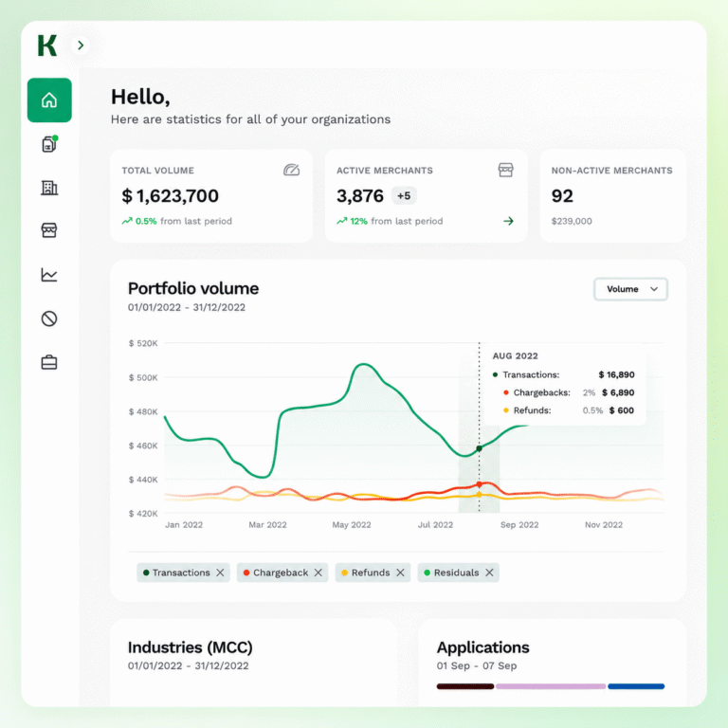Remove the Refunds filter chip X
Image resolution: width=728 pixels, height=728 pixels.
pyautogui.click(x=400, y=573)
